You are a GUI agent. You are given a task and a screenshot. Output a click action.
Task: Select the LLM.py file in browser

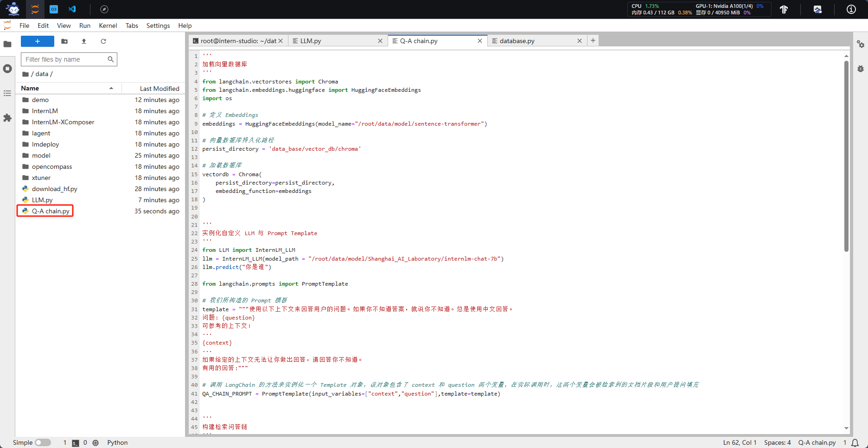(101, 200)
